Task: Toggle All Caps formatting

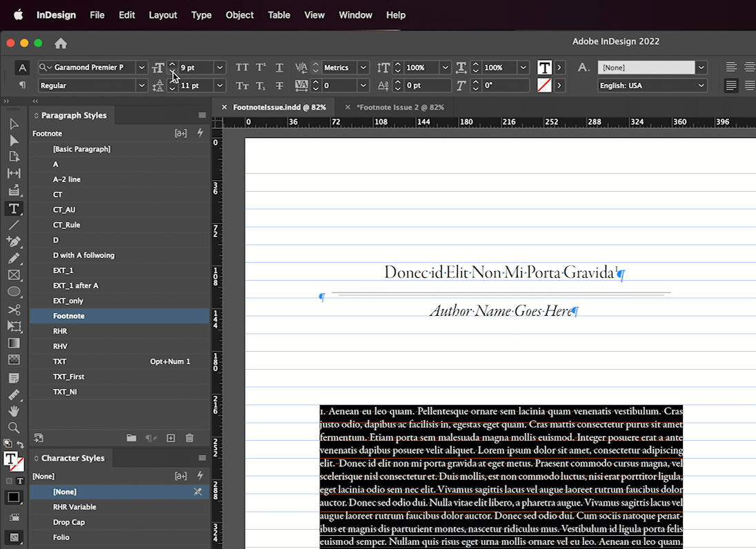Action: tap(242, 68)
